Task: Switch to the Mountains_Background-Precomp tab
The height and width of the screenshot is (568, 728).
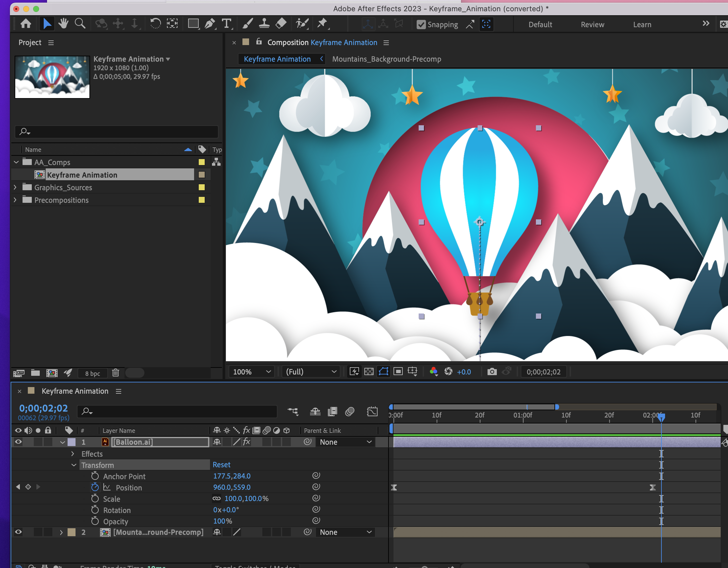Action: [x=386, y=59]
